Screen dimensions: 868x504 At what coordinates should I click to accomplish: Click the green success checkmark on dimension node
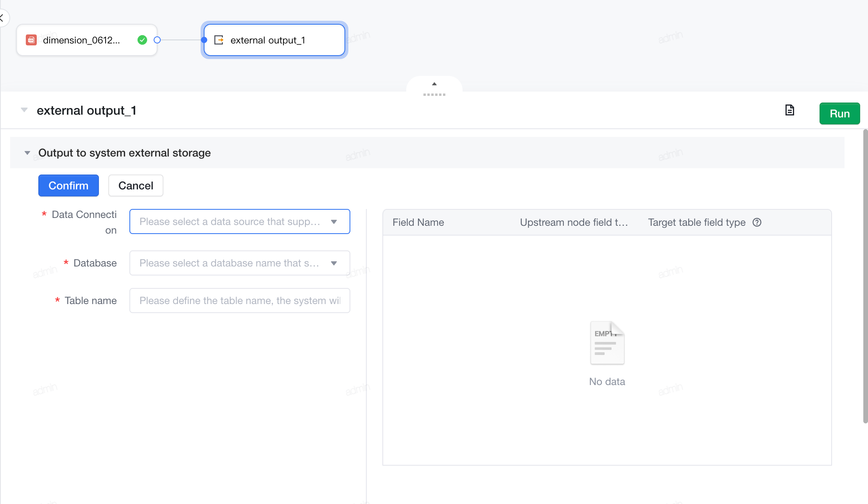coord(142,40)
